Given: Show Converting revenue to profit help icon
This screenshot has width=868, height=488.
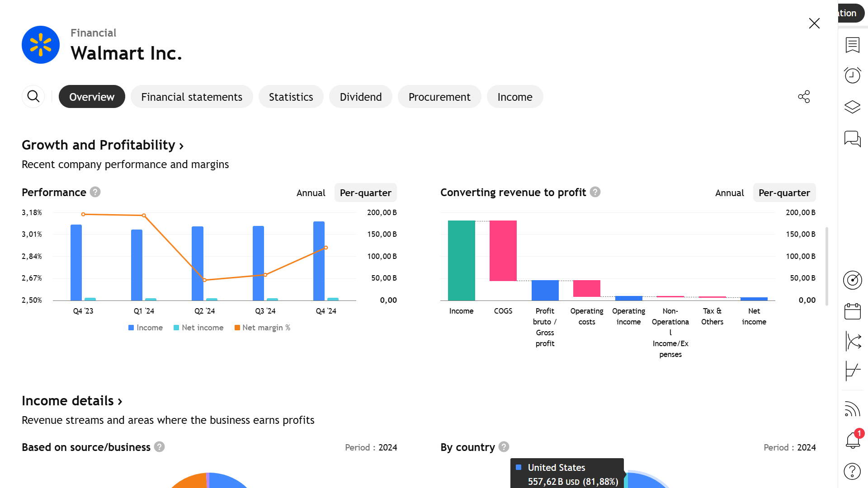Looking at the screenshot, I should (595, 192).
